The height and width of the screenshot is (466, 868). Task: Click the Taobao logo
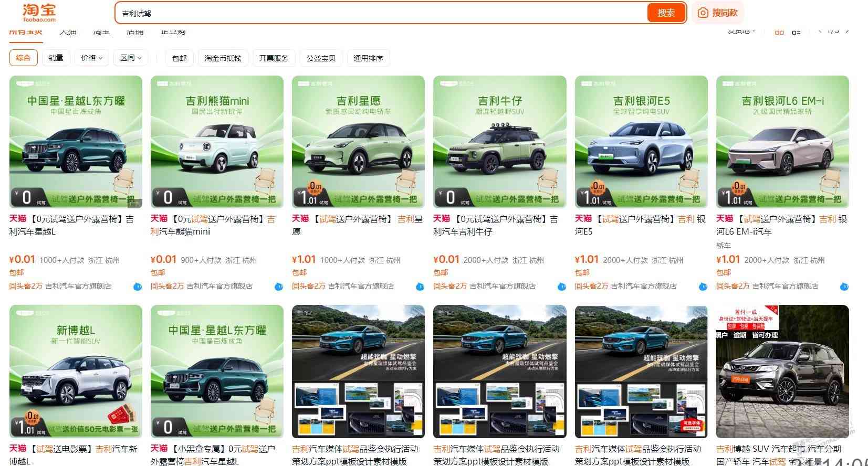(39, 13)
